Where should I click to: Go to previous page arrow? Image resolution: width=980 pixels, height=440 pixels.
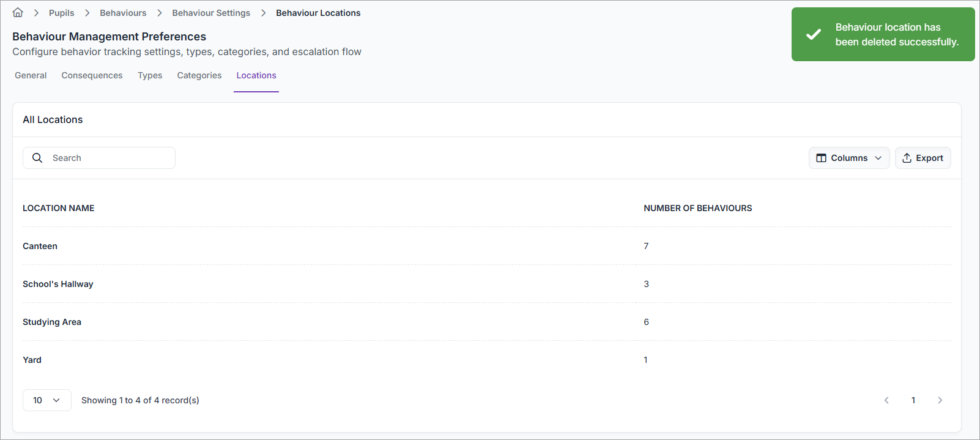pos(886,400)
